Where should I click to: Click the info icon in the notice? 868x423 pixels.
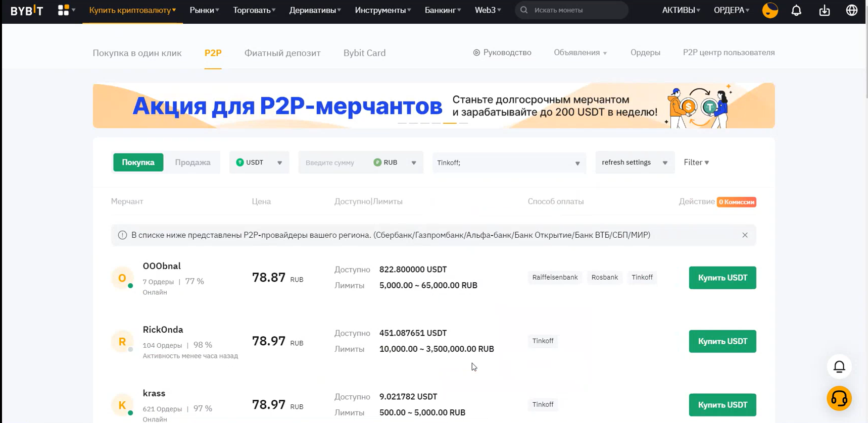122,235
